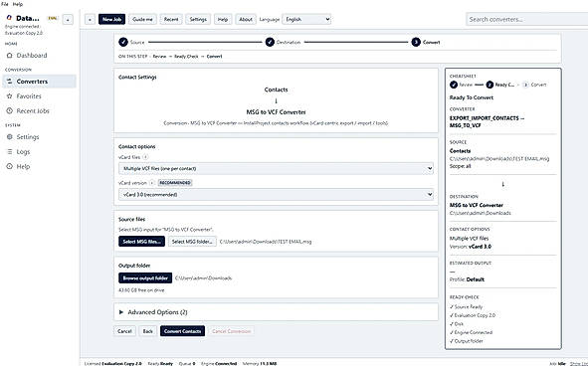Open the File menu
The height and width of the screenshot is (366, 588).
point(5,4)
